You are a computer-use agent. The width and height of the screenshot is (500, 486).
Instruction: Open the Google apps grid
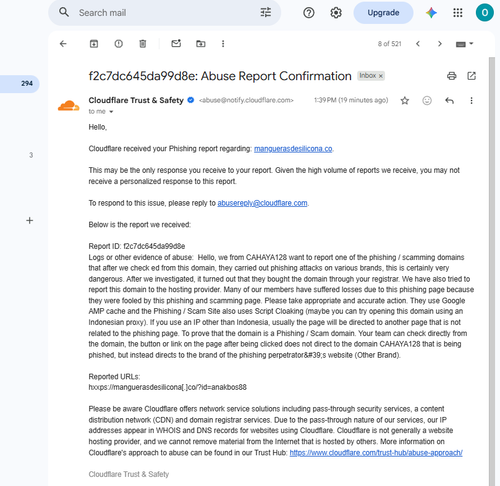point(458,13)
